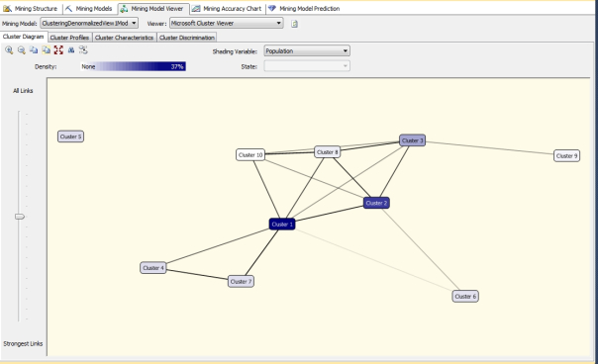
Task: Click the Density gradient bar
Action: (x=133, y=66)
